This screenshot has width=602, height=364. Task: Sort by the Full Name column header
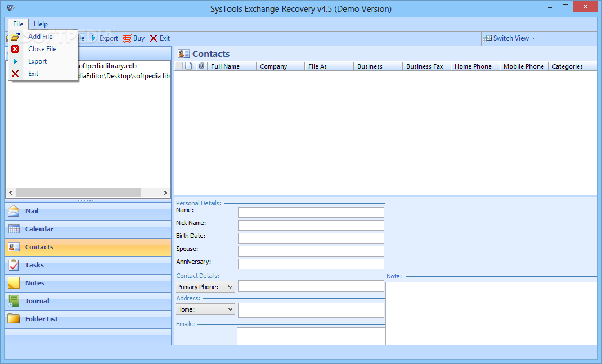point(231,66)
